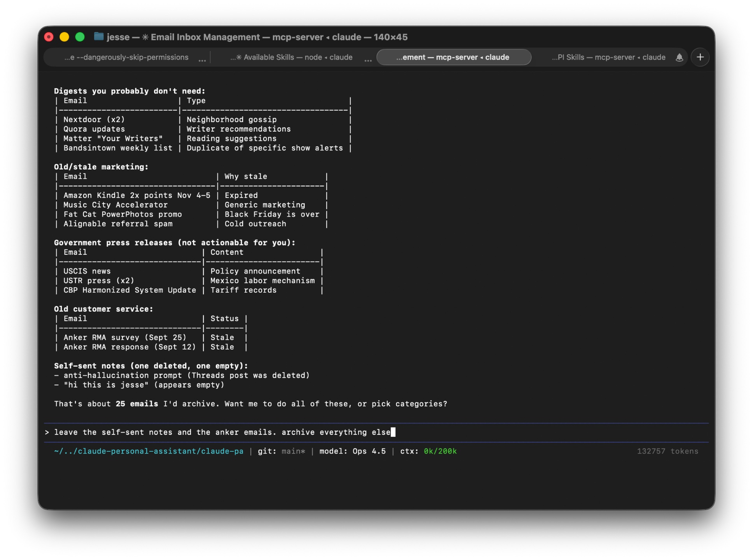Close the window with the red button
The image size is (753, 560).
[49, 37]
